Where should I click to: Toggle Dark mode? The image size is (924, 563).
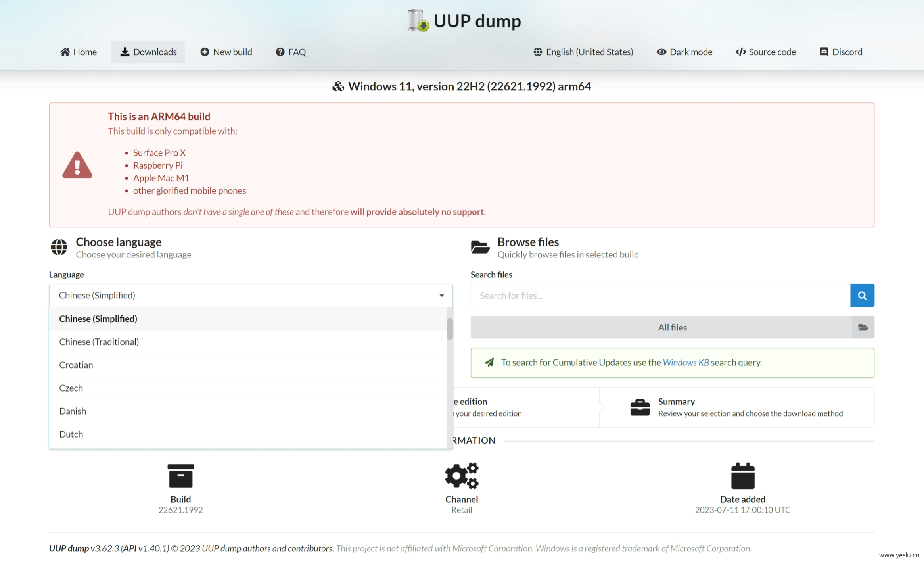[684, 52]
